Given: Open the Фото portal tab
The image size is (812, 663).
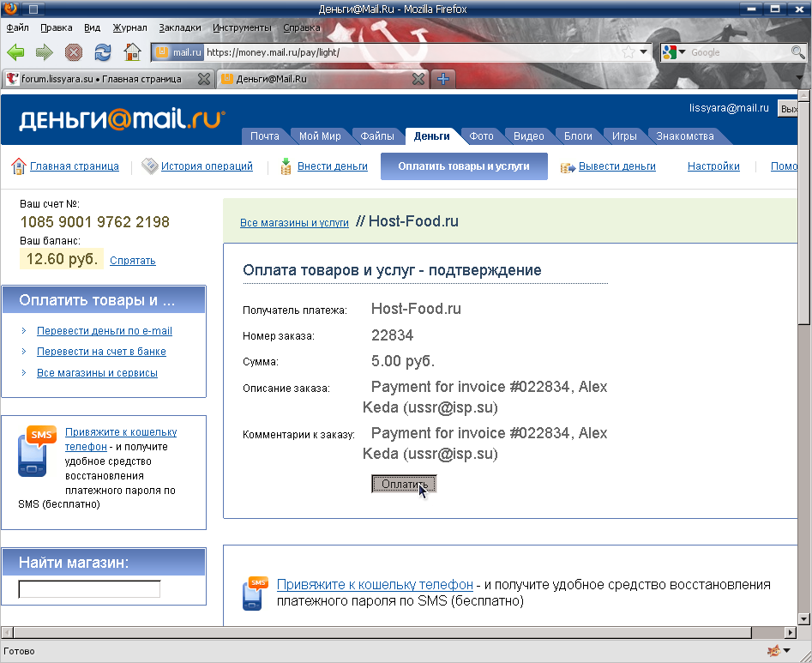Looking at the screenshot, I should pyautogui.click(x=481, y=136).
